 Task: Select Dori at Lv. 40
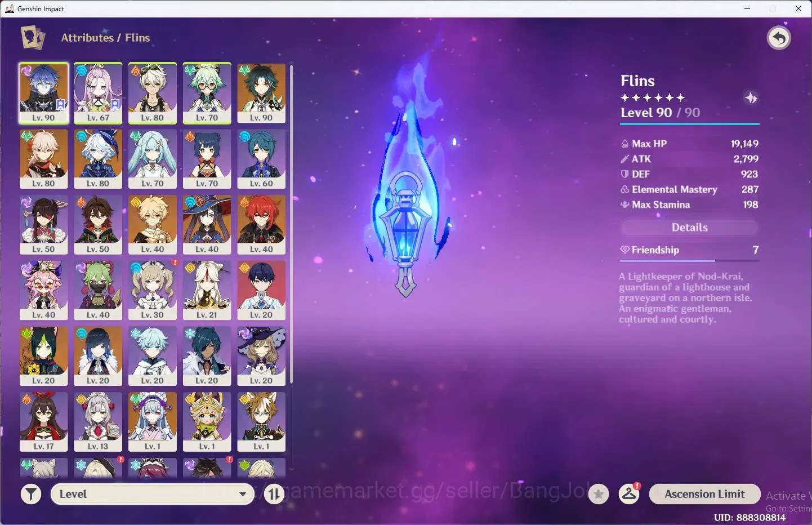pos(43,291)
